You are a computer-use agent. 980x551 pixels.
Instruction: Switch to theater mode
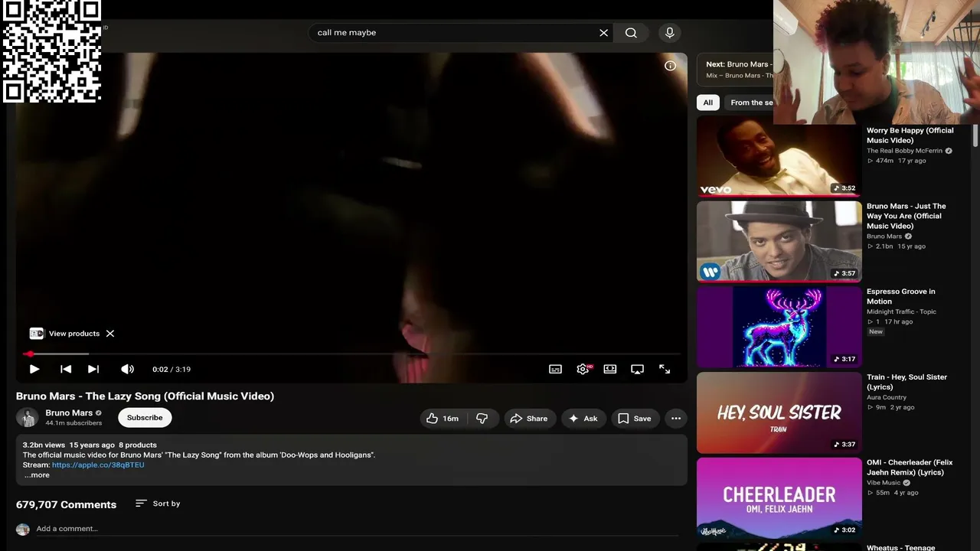[x=610, y=369]
